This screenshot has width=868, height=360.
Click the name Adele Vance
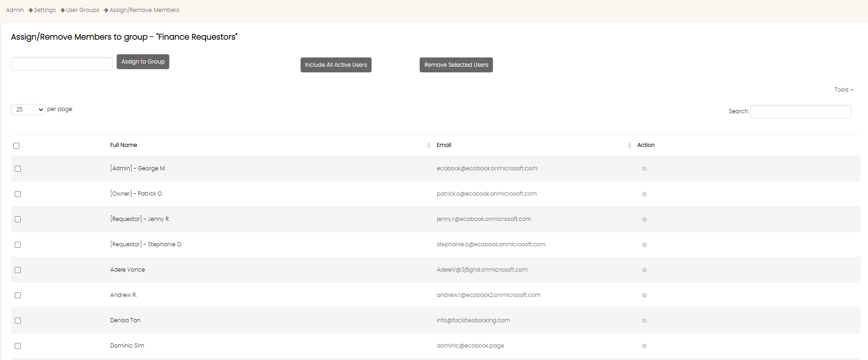[x=127, y=270]
